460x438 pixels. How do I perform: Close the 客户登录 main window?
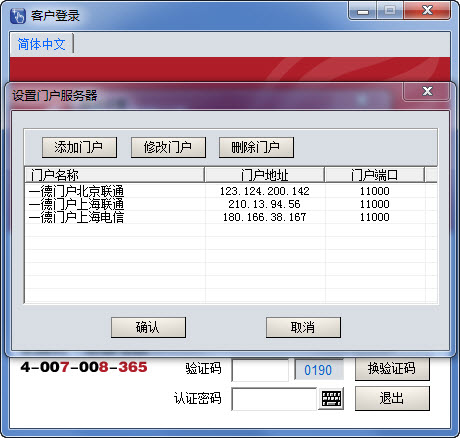coord(427,11)
